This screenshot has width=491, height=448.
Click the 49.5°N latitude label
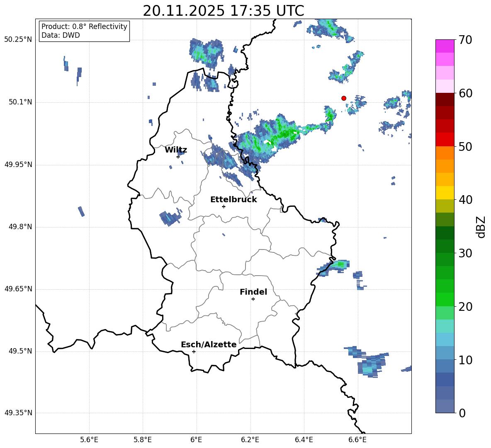20,351
